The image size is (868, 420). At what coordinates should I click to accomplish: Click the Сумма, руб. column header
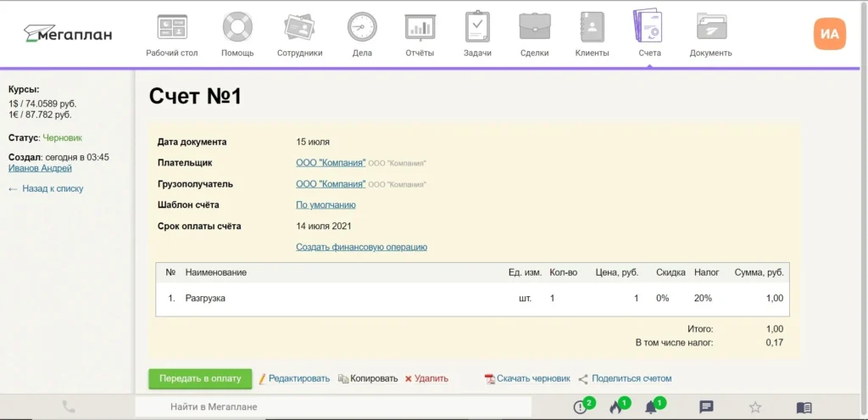pyautogui.click(x=759, y=272)
